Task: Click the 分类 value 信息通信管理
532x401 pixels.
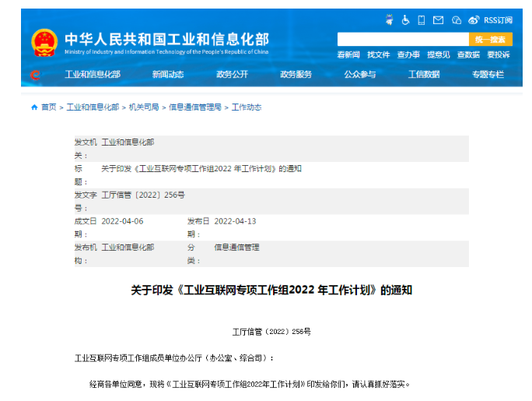Action: pyautogui.click(x=236, y=248)
